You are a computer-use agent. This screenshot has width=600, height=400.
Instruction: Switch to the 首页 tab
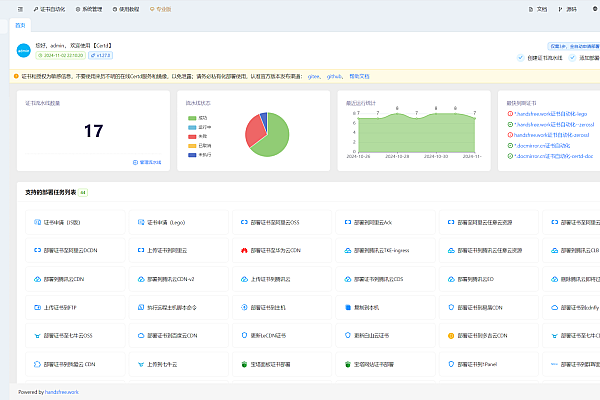[20, 25]
